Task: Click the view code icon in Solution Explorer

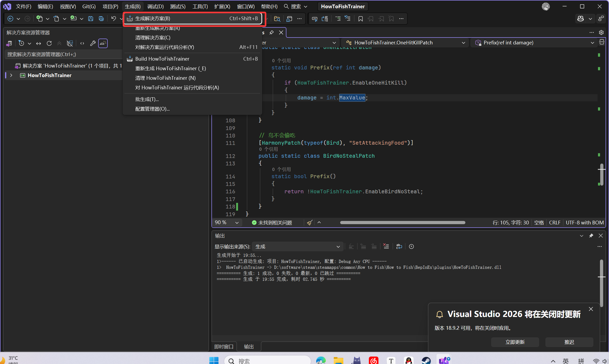Action: pyautogui.click(x=82, y=43)
